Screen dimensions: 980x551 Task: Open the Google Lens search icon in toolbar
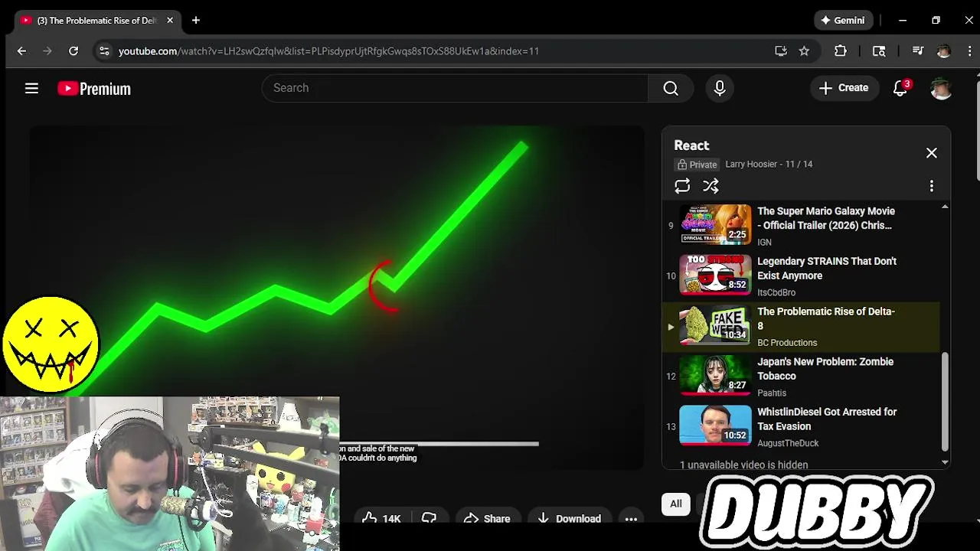879,51
